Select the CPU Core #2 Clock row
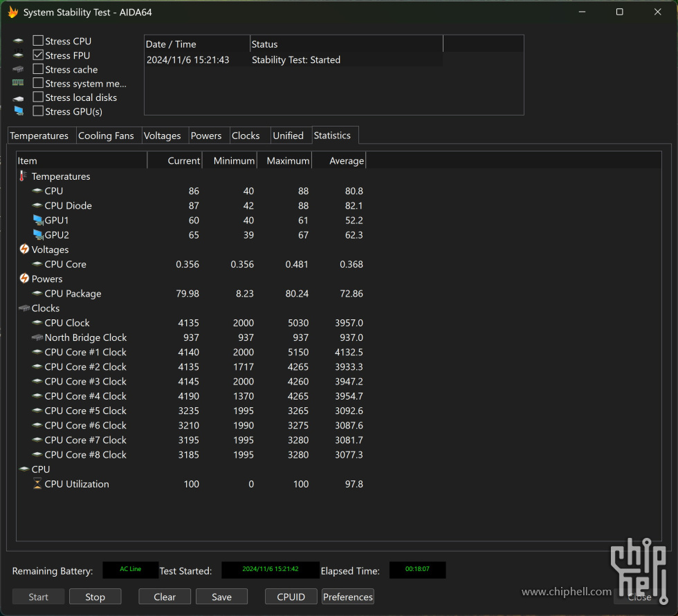The image size is (678, 616). (x=191, y=366)
